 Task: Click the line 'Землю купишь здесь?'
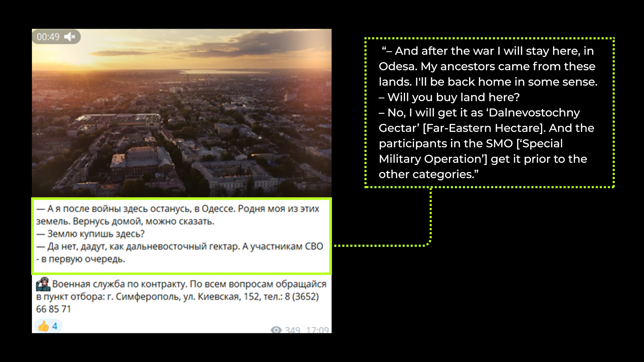coord(96,234)
